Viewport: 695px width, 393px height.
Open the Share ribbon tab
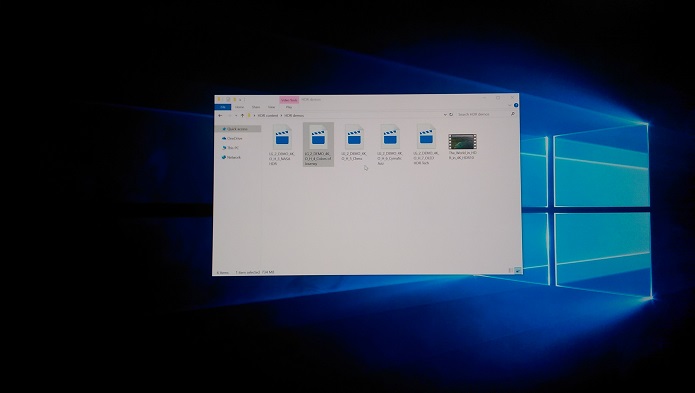click(x=256, y=107)
